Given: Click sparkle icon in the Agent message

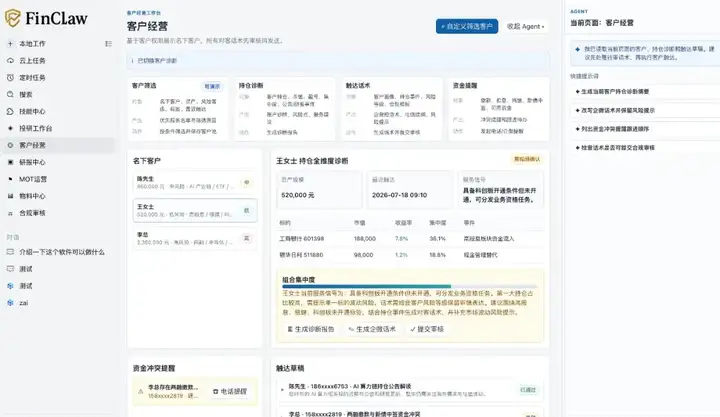Looking at the screenshot, I should 577,49.
